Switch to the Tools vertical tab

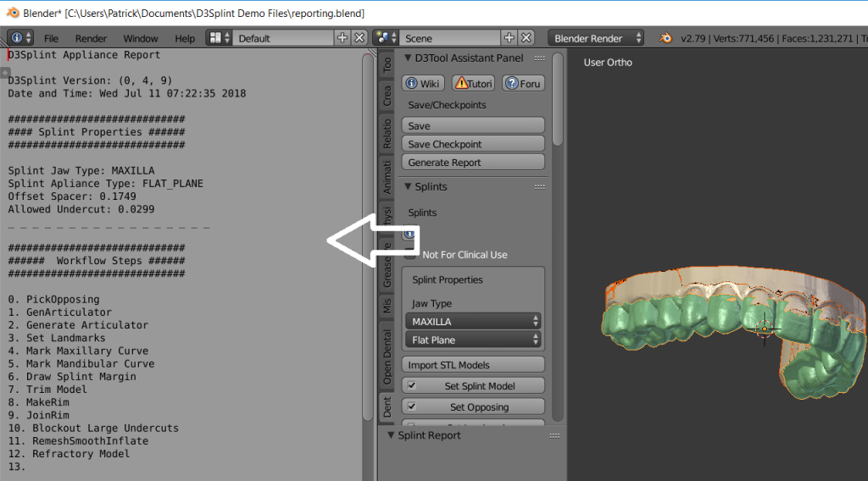tap(387, 64)
